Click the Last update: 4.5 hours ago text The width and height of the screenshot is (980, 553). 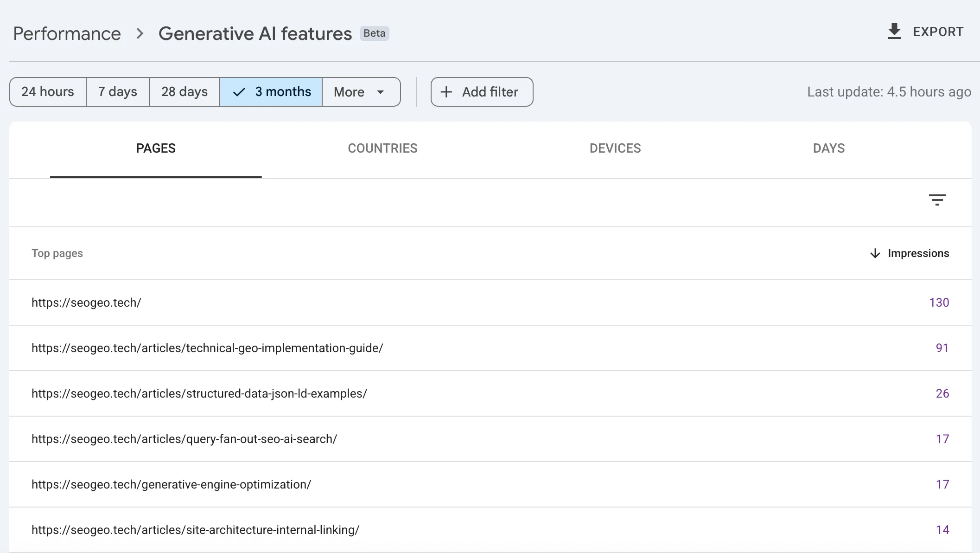[889, 92]
